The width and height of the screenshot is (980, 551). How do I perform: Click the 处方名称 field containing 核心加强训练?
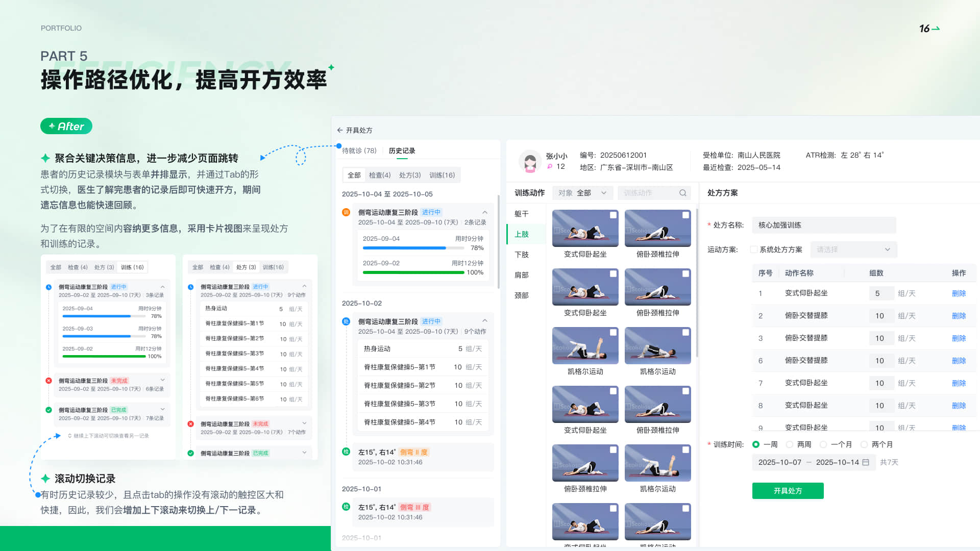[824, 225]
